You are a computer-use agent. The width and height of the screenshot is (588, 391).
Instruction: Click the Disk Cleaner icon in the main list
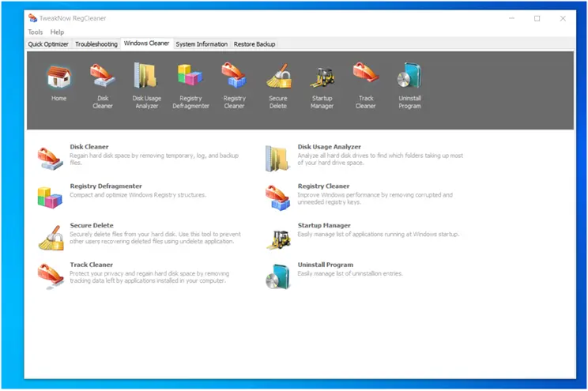(x=51, y=159)
